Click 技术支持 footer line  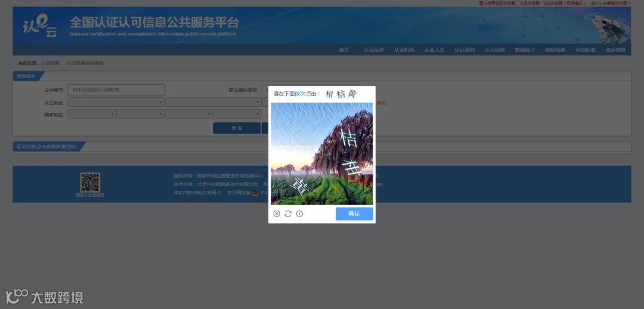(216, 184)
